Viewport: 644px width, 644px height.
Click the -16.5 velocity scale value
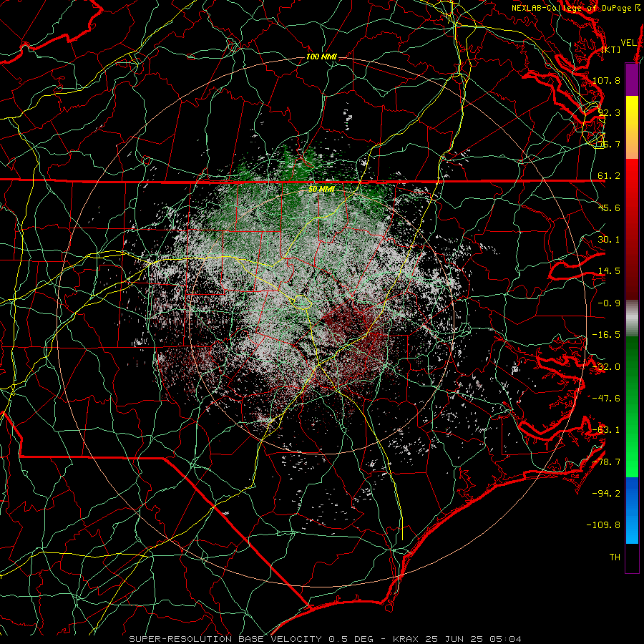(x=606, y=335)
